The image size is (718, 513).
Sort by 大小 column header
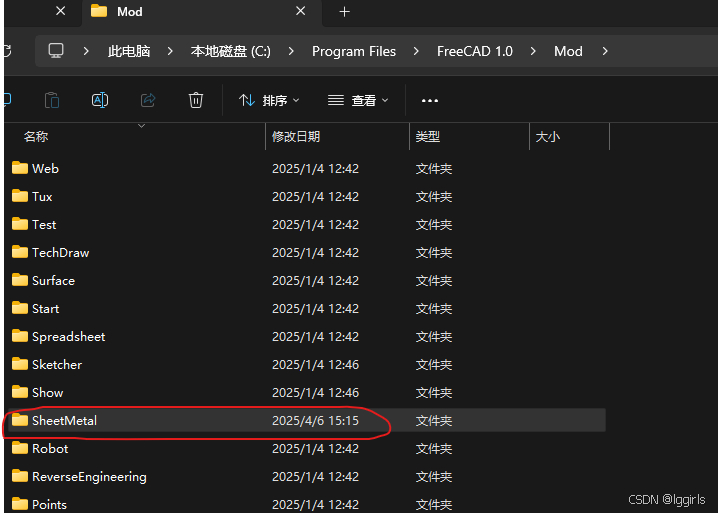[x=548, y=136]
